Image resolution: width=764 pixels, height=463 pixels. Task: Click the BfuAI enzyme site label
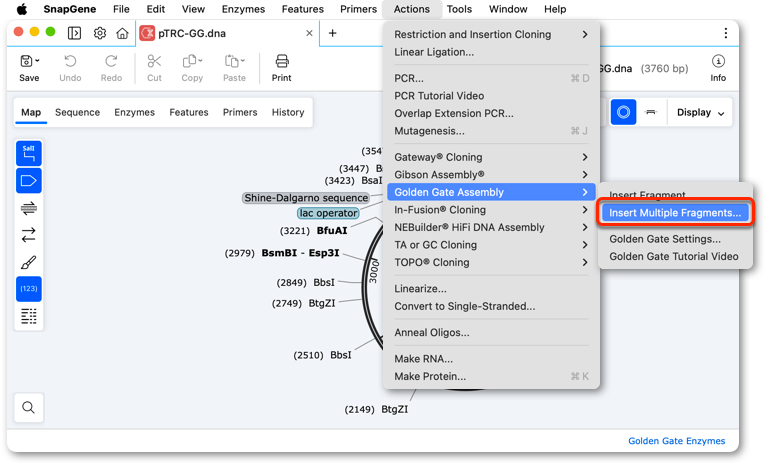point(332,231)
